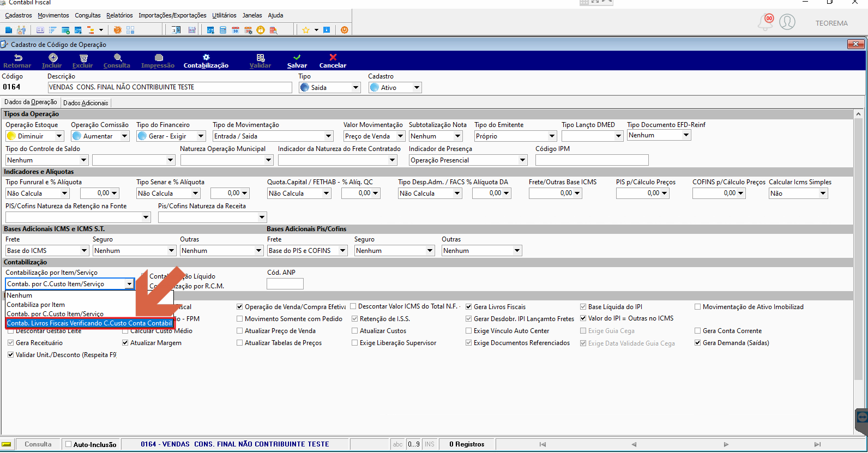Open notifications bell icon
The width and height of the screenshot is (868, 453).
[x=765, y=22]
